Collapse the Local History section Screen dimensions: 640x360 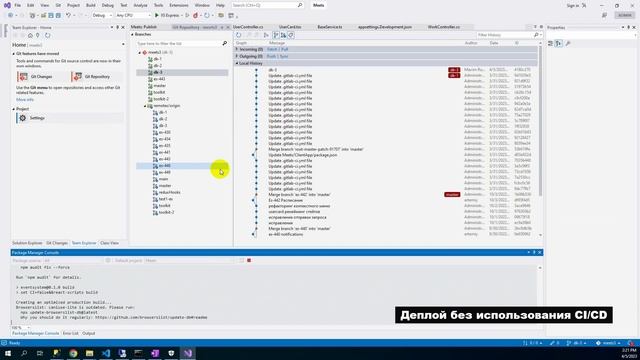(237, 63)
